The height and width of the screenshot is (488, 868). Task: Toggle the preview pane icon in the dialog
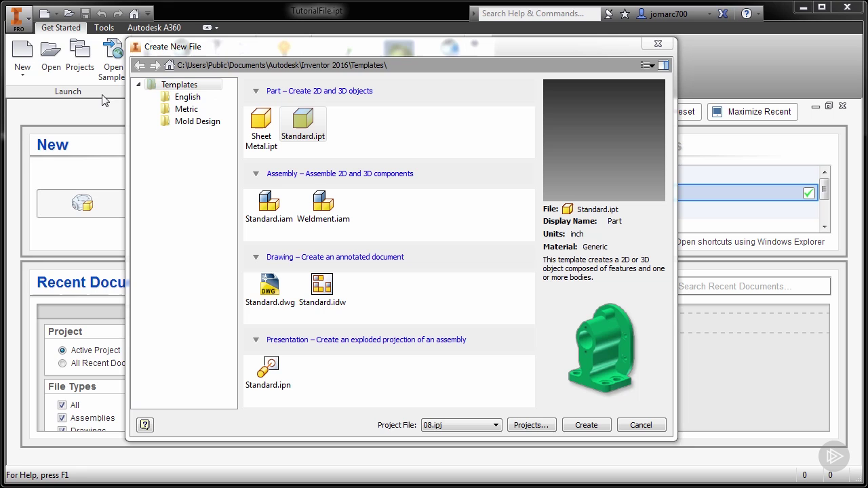pos(663,65)
